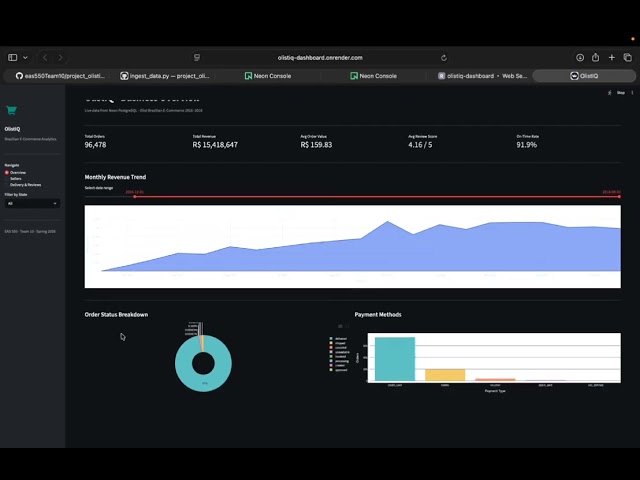Image resolution: width=640 pixels, height=480 pixels.
Task: Click the Avg Order Value R$ 159.83
Action: tap(316, 145)
